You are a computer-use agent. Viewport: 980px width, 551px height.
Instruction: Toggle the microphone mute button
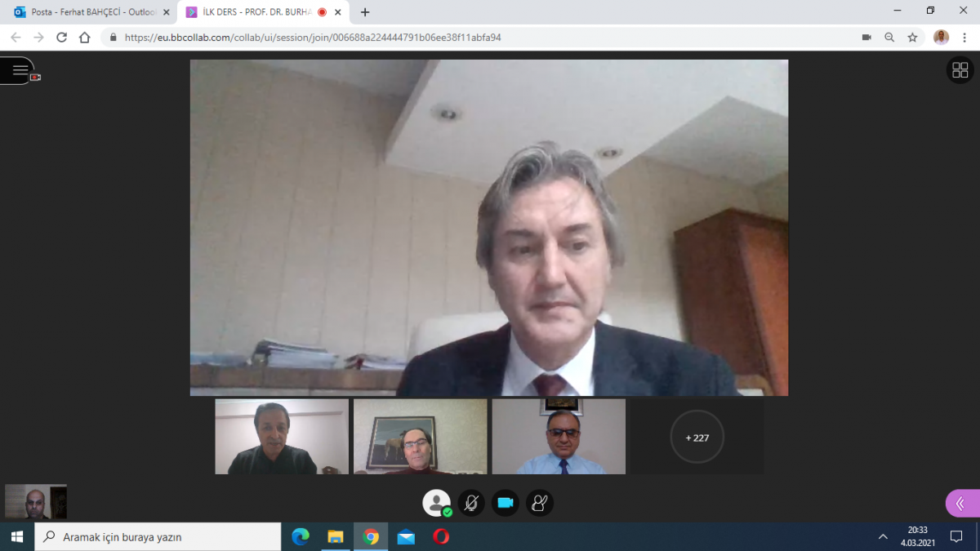pos(471,503)
